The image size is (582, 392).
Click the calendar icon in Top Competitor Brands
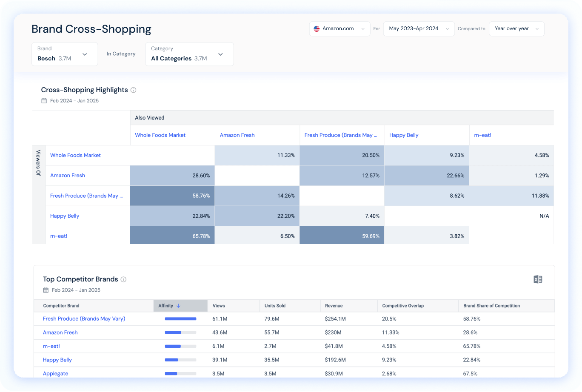click(x=45, y=290)
